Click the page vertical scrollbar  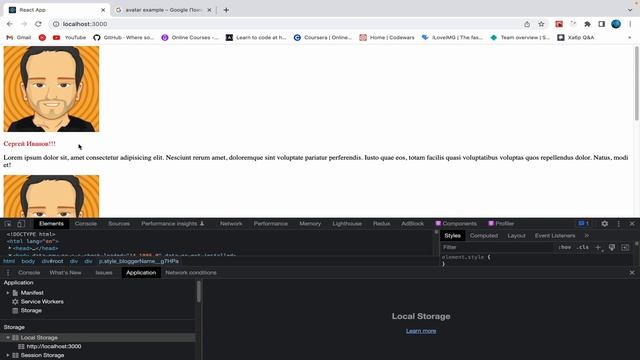[636, 84]
